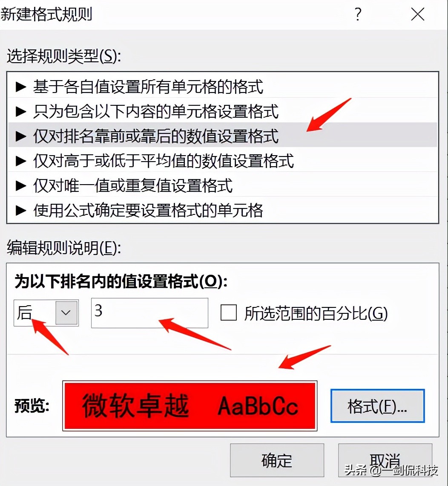Click 所选范围的百分比(G) label text
This screenshot has height=486, width=448.
(x=316, y=313)
